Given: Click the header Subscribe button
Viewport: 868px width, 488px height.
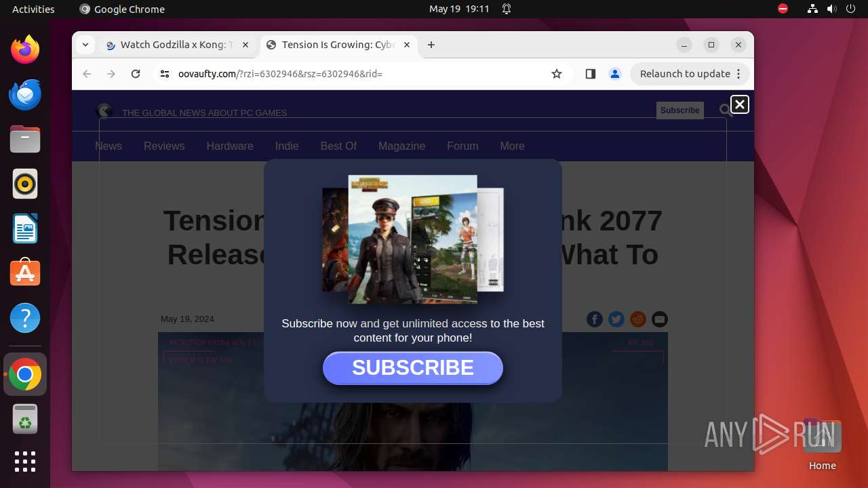Looking at the screenshot, I should tap(680, 110).
